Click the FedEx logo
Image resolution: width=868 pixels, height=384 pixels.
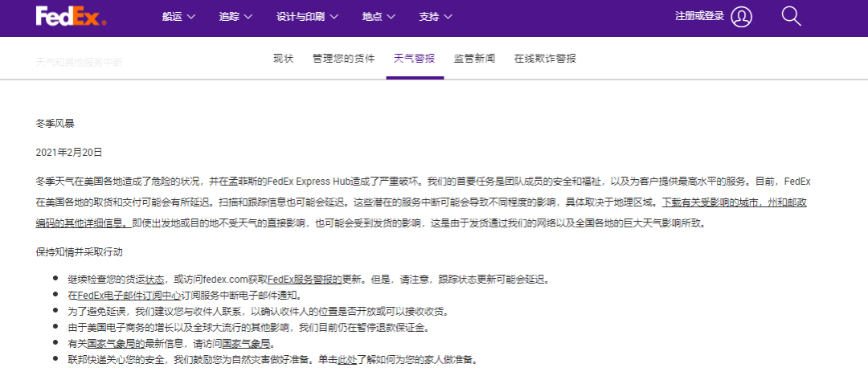tap(72, 17)
